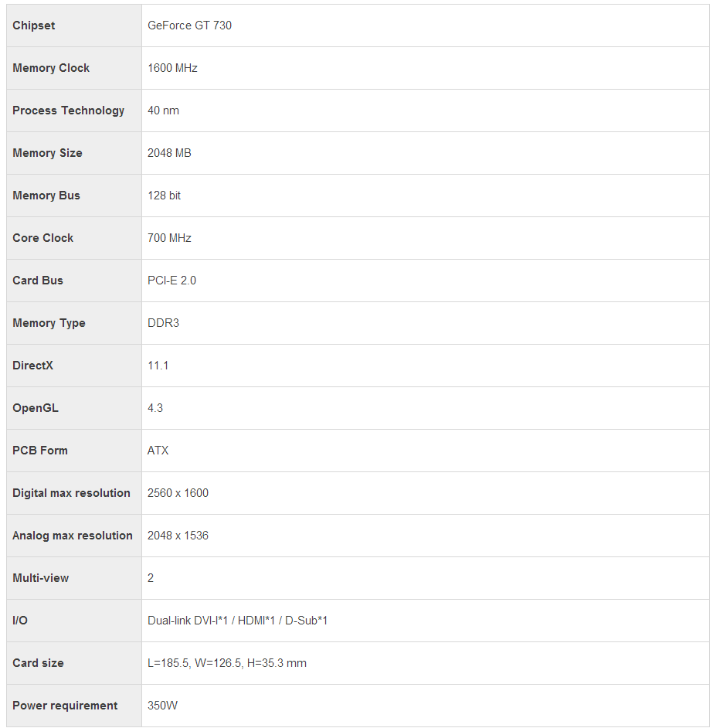
Task: Click the Memory Size label
Action: coord(47,153)
